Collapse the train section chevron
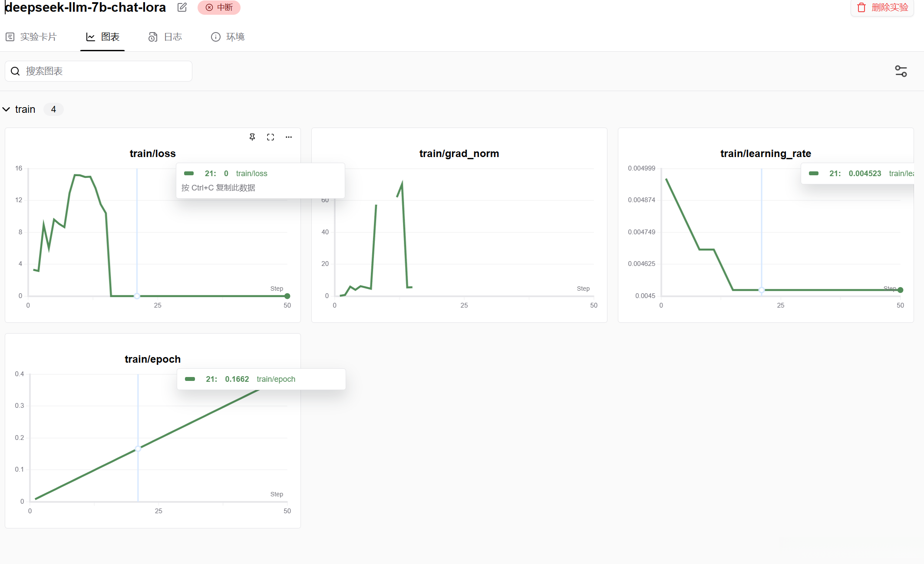 point(7,109)
